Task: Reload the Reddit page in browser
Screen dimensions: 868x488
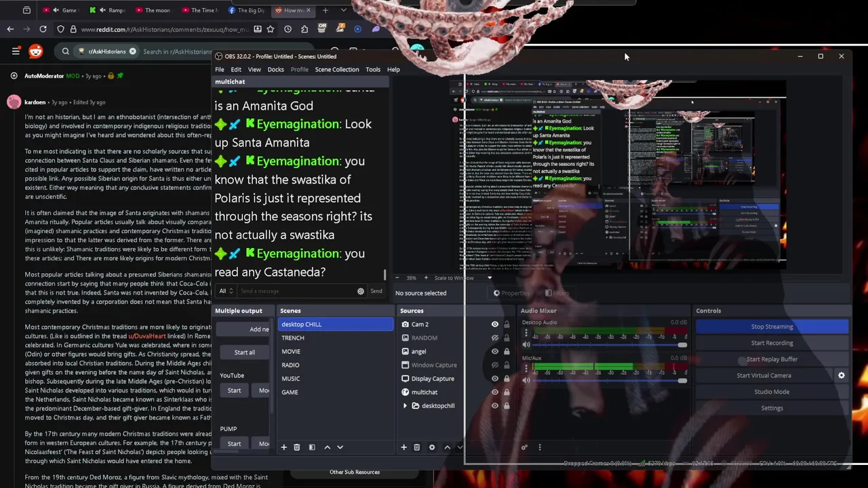Action: pos(43,29)
